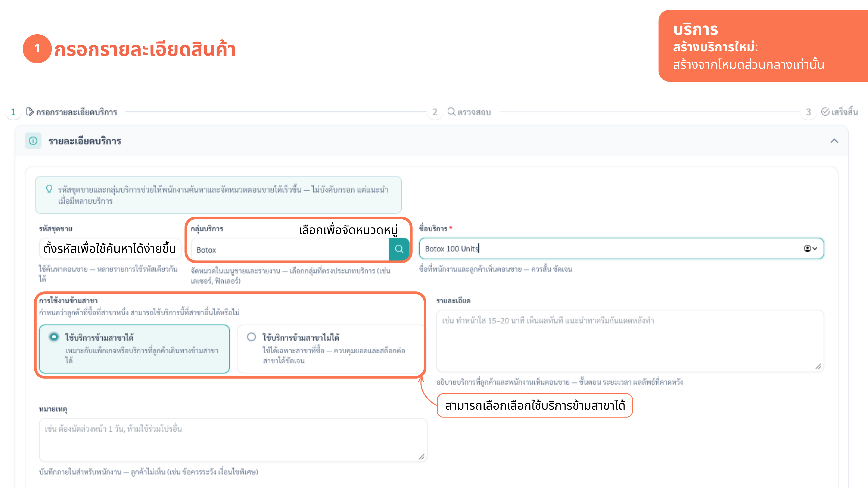Click the resize handle of หมายเหตุ textarea
The height and width of the screenshot is (488, 868).
(x=422, y=456)
